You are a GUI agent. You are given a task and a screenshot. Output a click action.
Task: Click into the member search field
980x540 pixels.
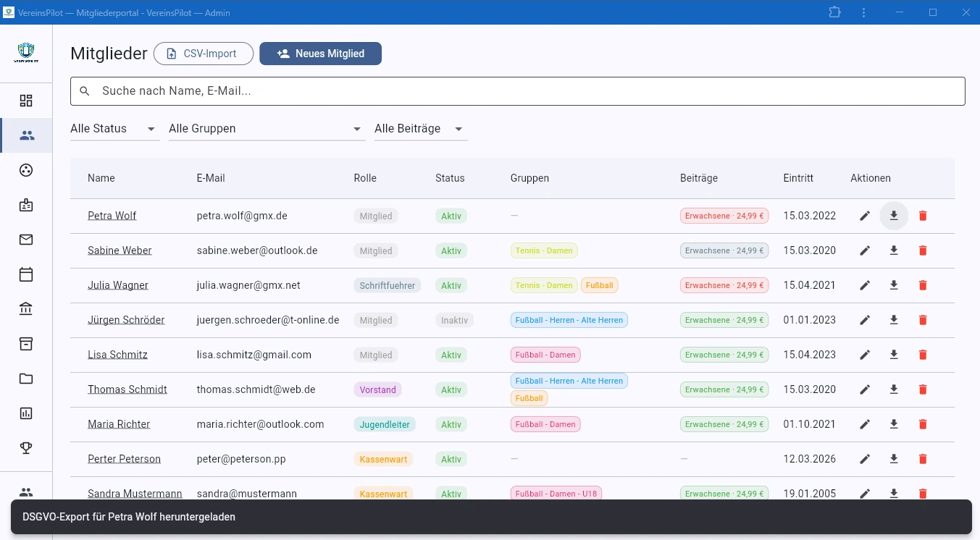[x=517, y=91]
